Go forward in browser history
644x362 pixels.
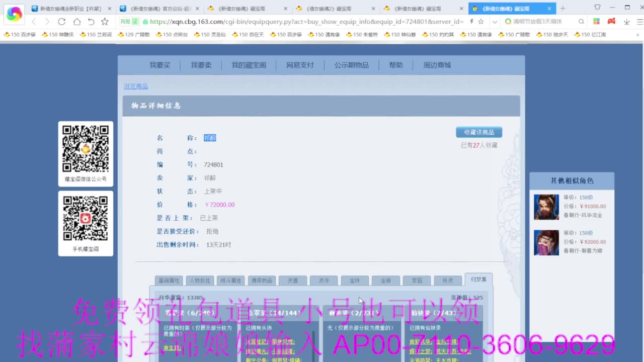[x=47, y=22]
